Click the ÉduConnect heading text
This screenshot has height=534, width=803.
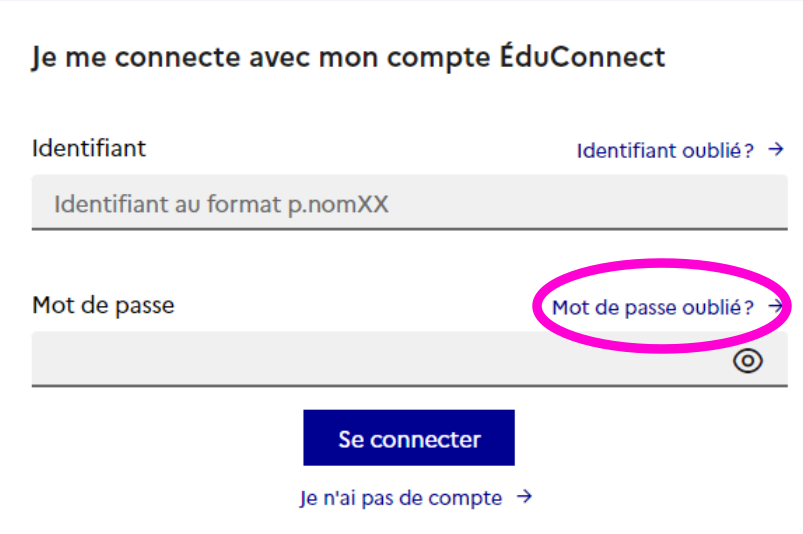tap(348, 56)
